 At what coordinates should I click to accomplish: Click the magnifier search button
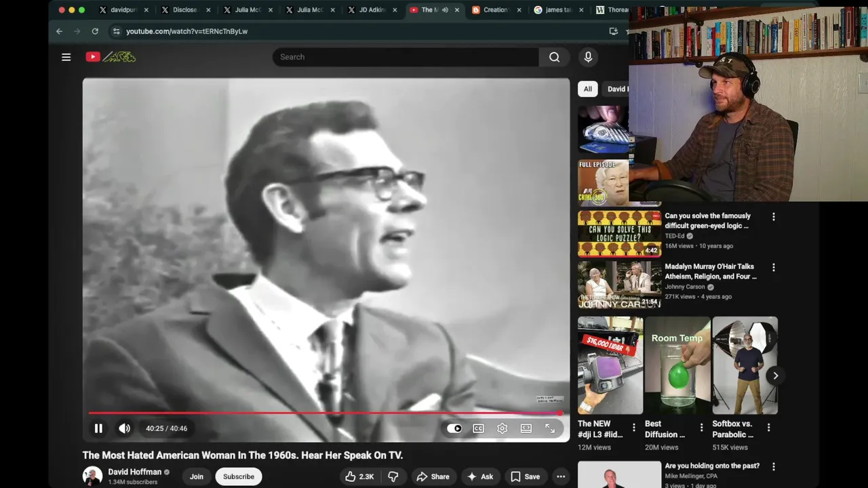point(555,57)
